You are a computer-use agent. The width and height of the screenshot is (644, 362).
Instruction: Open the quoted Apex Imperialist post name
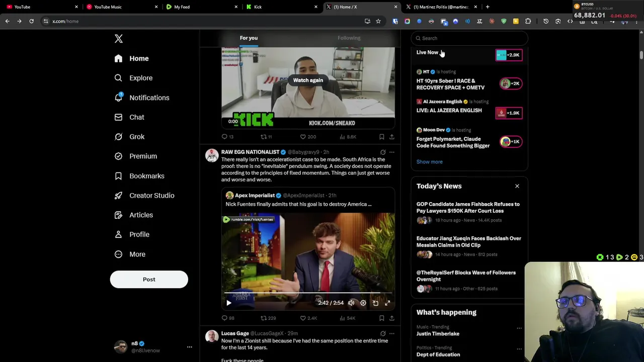click(x=255, y=195)
